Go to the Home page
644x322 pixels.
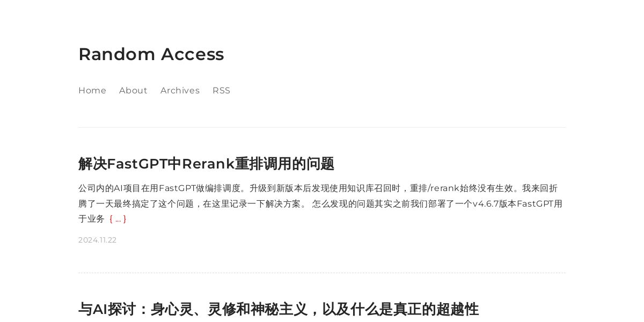coord(92,90)
